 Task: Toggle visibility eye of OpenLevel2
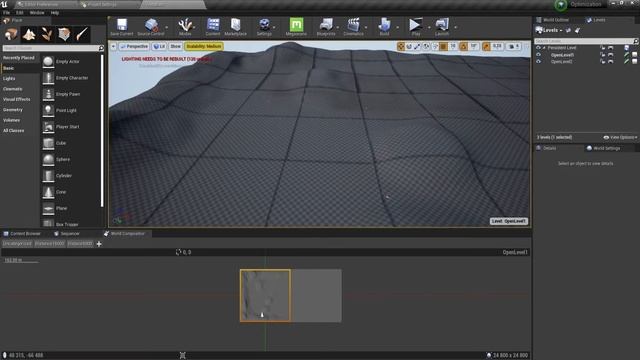point(538,62)
